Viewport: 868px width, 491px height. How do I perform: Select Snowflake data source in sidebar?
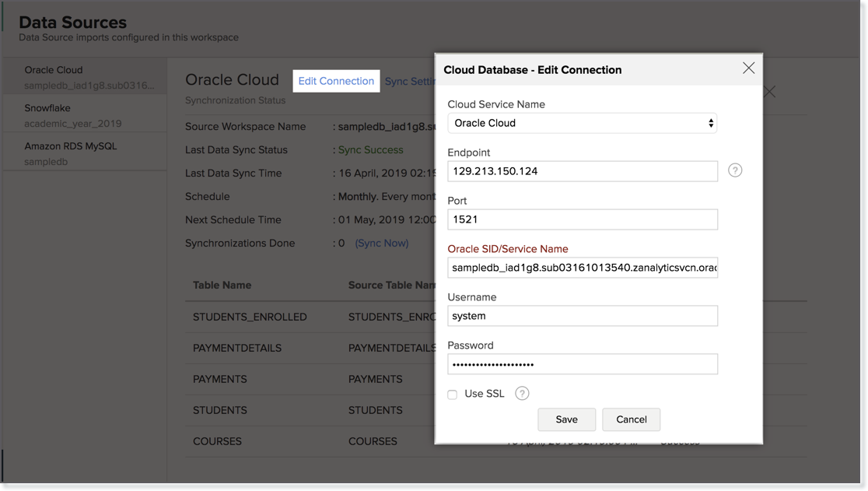[84, 115]
